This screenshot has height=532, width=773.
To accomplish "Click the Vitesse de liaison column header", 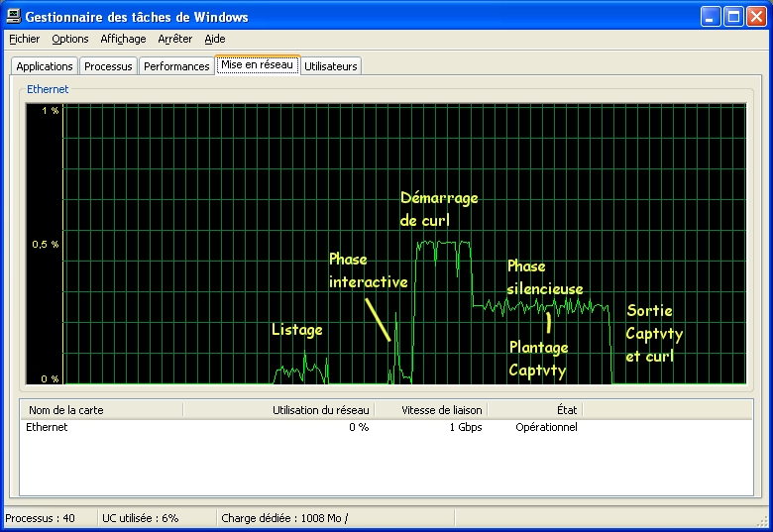I will pos(431,409).
